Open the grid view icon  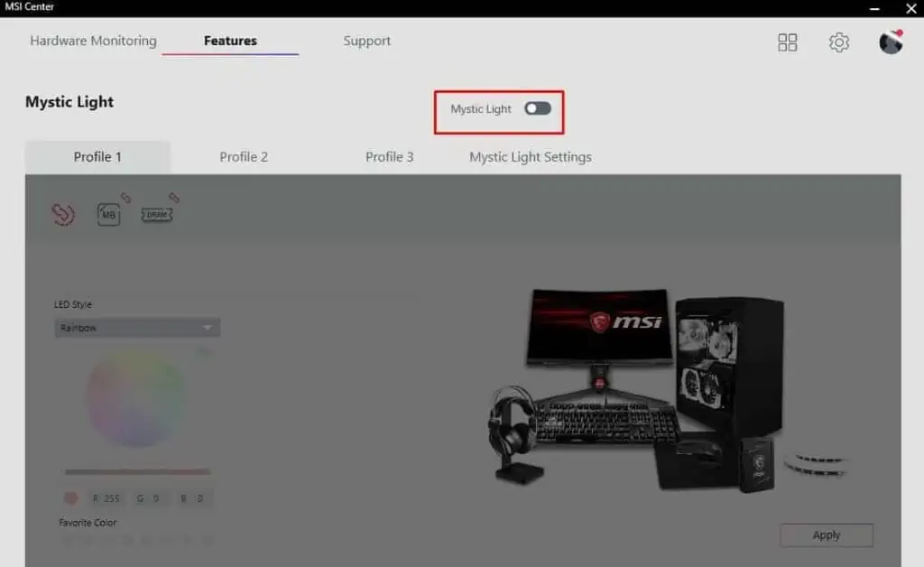tap(787, 42)
